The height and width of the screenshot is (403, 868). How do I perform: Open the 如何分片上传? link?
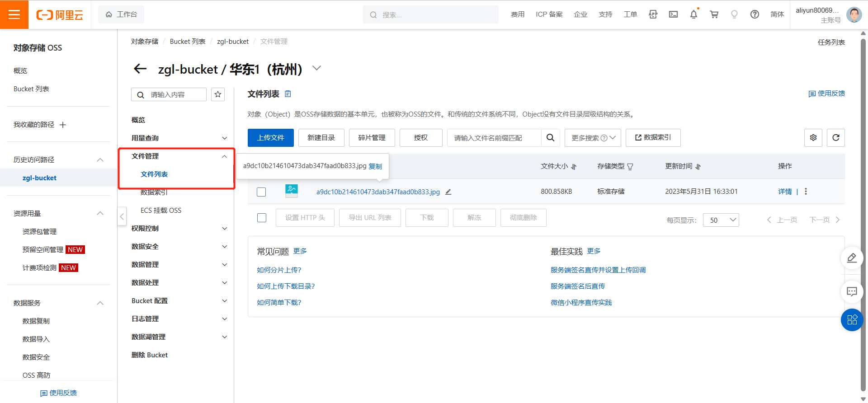279,270
